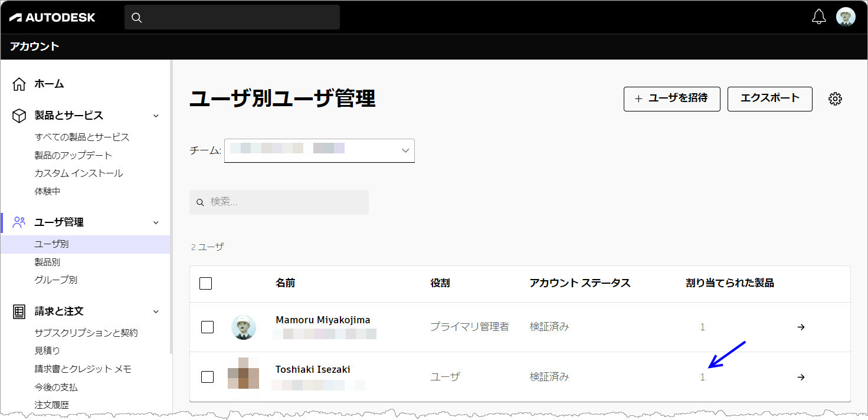The image size is (868, 420).
Task: Expand the 請求と注文 section chevron
Action: 155,311
